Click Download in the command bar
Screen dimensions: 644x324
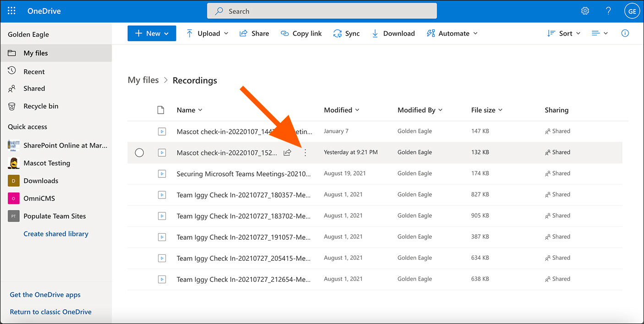393,33
